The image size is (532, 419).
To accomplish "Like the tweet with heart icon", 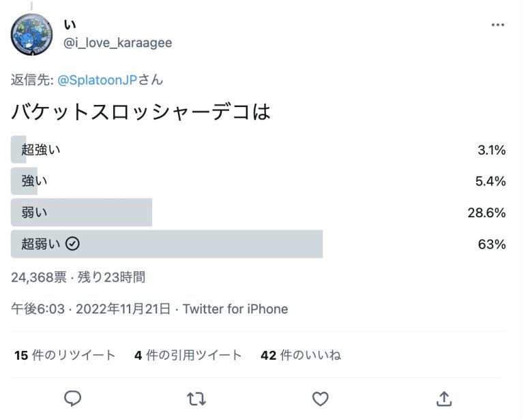I will pyautogui.click(x=320, y=399).
